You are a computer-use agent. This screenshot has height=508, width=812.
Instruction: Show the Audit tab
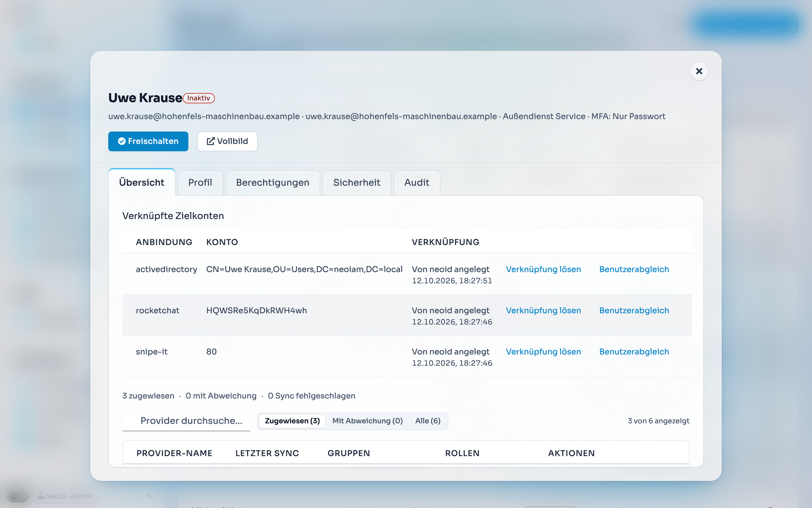coord(417,182)
